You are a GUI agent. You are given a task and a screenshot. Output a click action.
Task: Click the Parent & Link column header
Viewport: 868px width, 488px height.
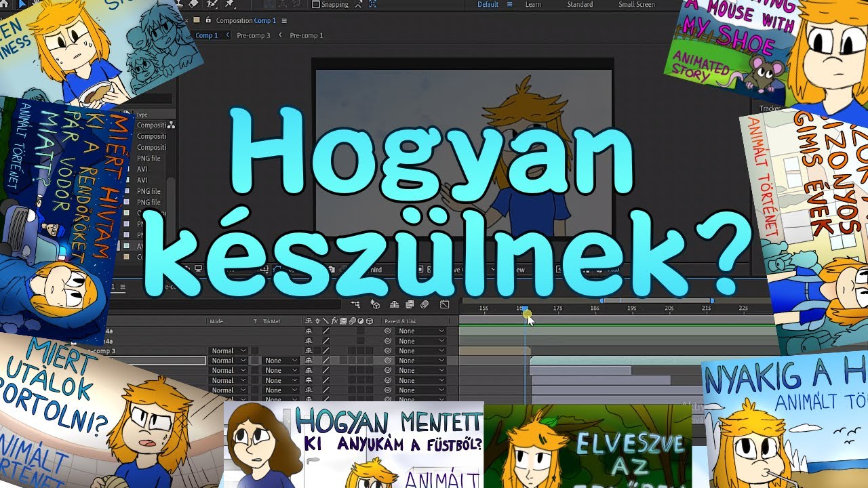click(400, 321)
